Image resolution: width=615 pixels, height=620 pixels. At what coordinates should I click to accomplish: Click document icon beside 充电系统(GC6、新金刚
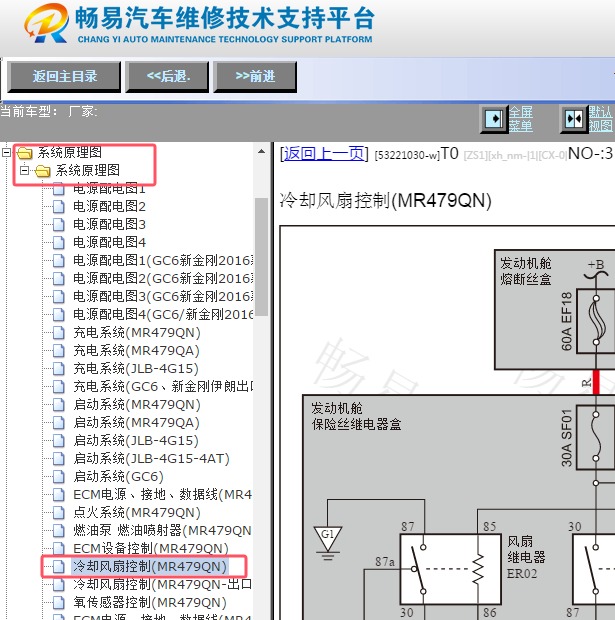[59, 387]
